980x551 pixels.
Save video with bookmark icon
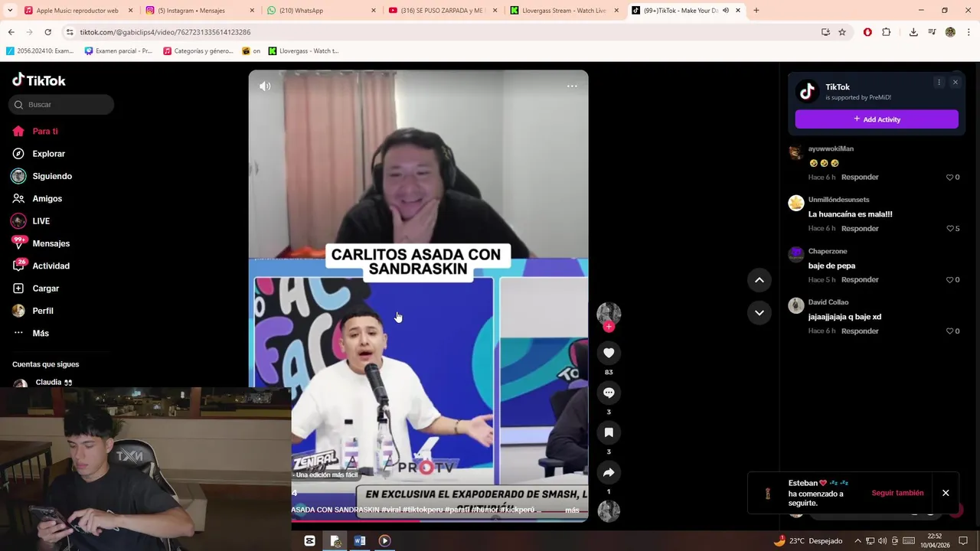pyautogui.click(x=609, y=432)
